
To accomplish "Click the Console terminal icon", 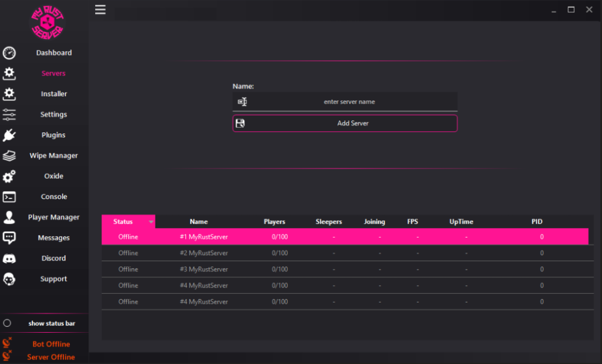I will coord(8,196).
